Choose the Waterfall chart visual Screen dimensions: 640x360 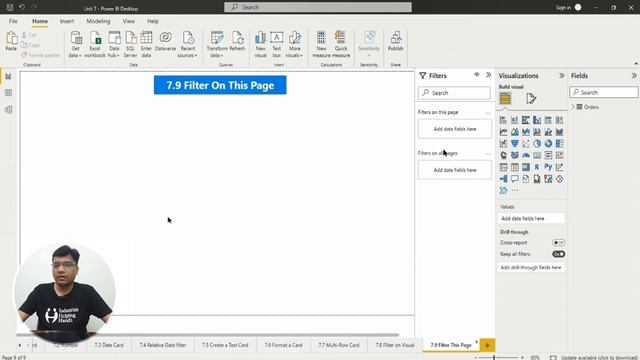tap(503, 144)
